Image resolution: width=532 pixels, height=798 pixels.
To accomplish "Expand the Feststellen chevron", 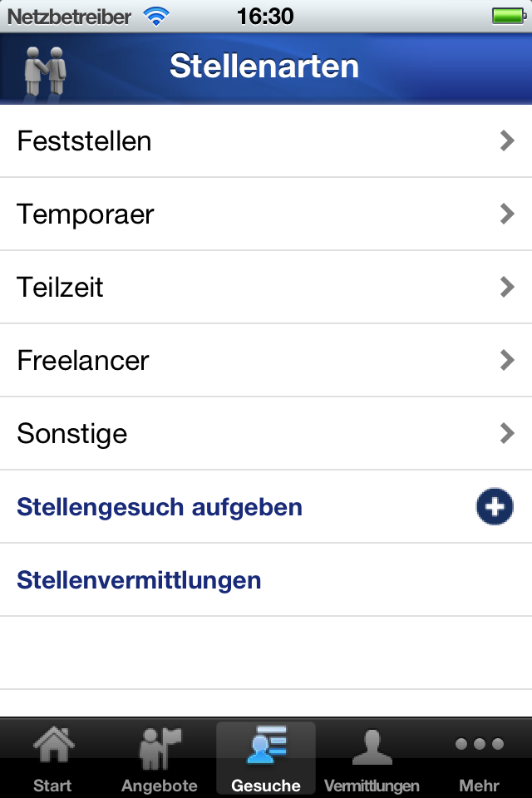I will pos(506,140).
